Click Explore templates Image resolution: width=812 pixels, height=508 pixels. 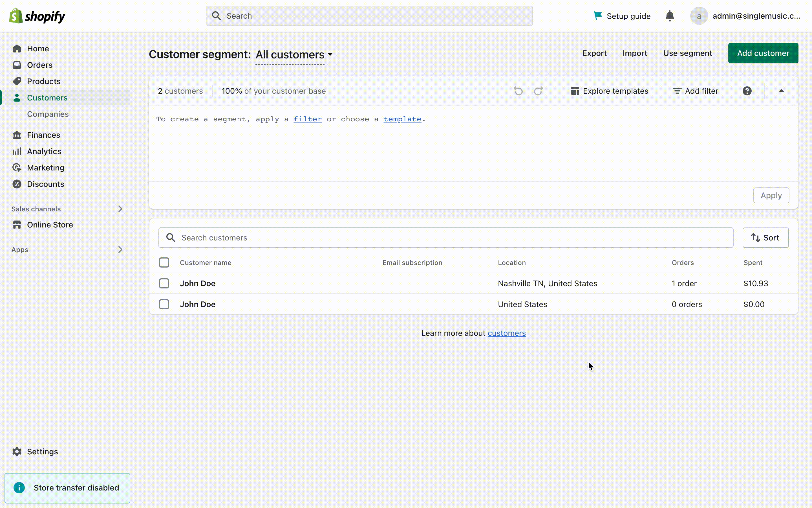[x=609, y=91]
